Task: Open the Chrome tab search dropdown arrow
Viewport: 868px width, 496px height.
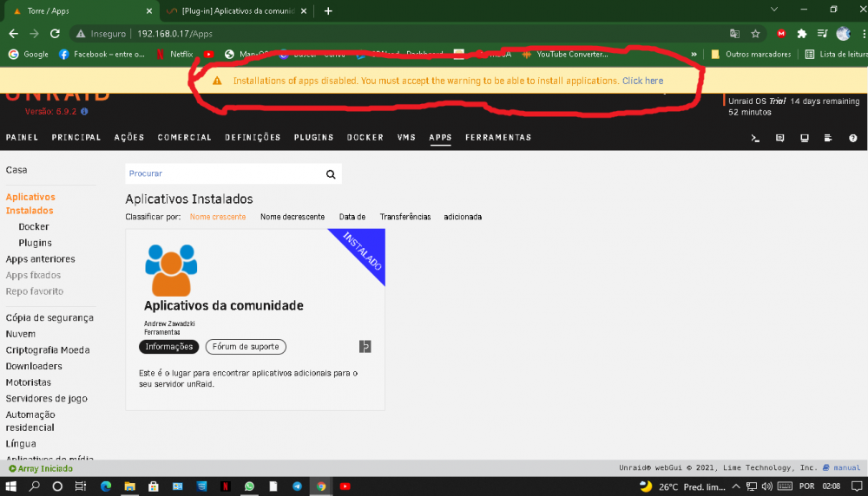Action: (x=774, y=10)
